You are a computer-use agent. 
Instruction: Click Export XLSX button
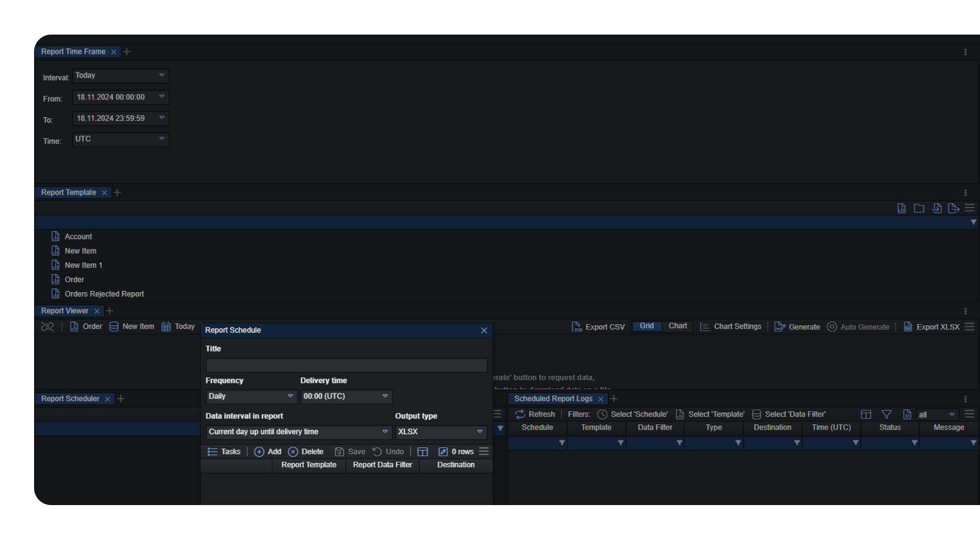point(932,327)
